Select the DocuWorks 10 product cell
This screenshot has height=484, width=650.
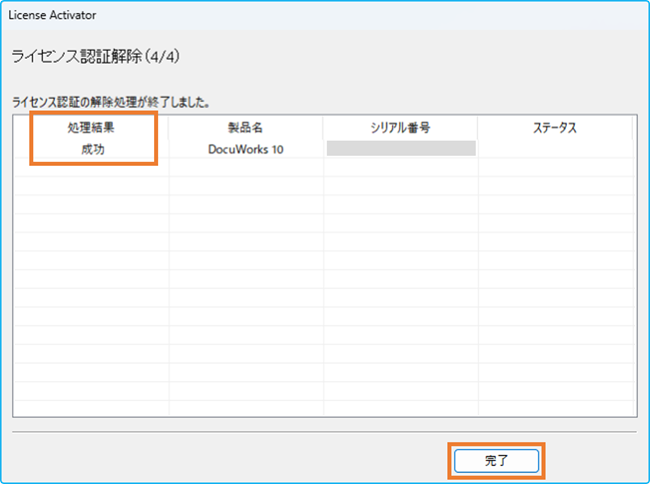[245, 149]
